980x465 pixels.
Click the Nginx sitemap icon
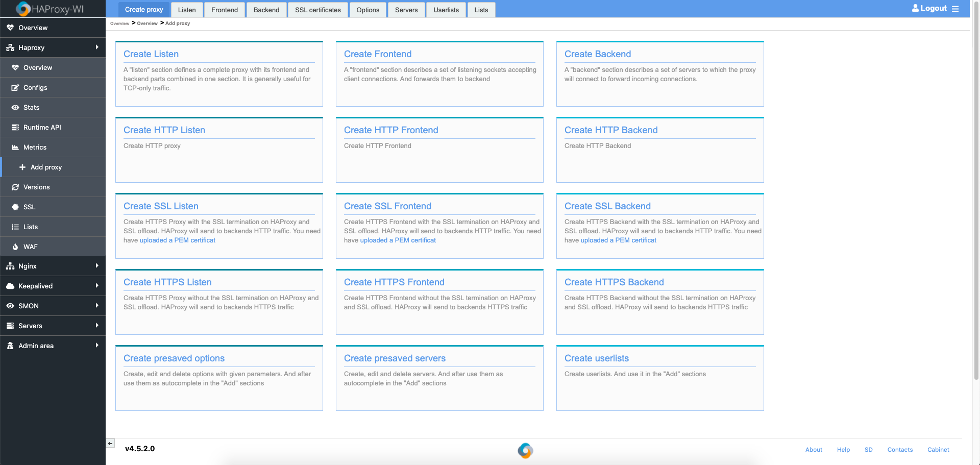click(10, 266)
